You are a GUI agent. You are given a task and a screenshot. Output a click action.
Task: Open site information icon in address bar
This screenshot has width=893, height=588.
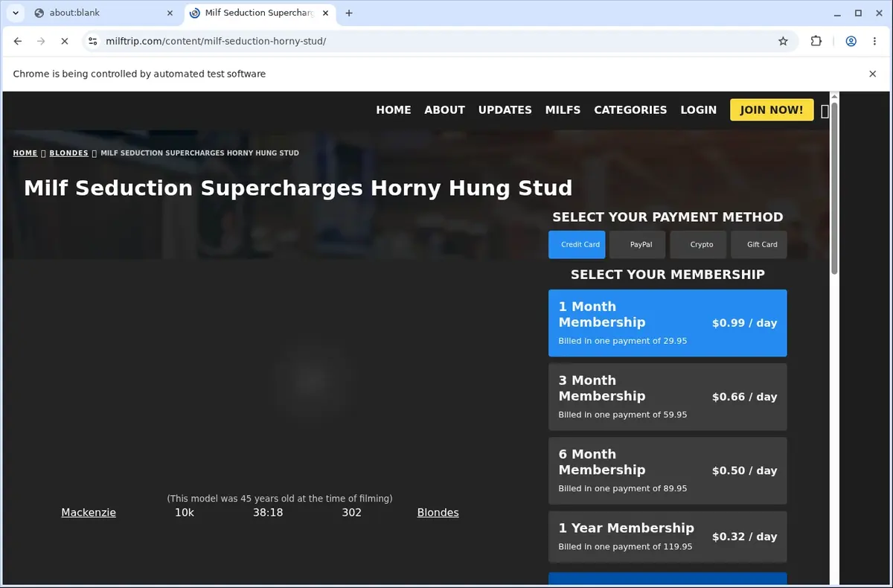92,41
